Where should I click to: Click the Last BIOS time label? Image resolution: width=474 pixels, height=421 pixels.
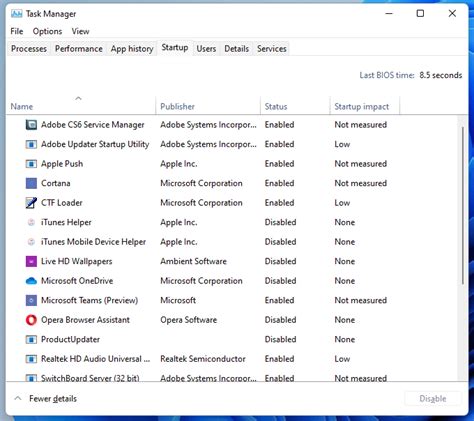pyautogui.click(x=387, y=75)
